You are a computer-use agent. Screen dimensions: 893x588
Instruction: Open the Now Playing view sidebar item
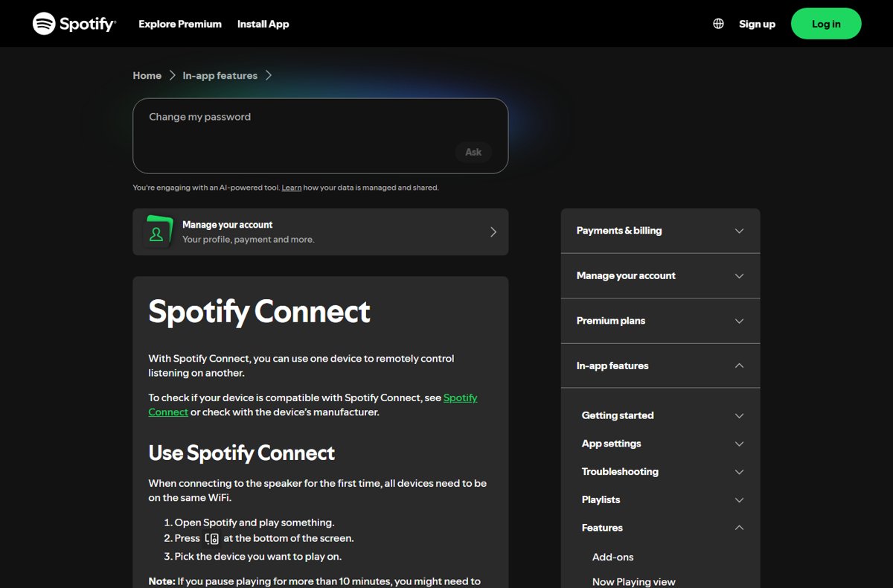pos(633,582)
